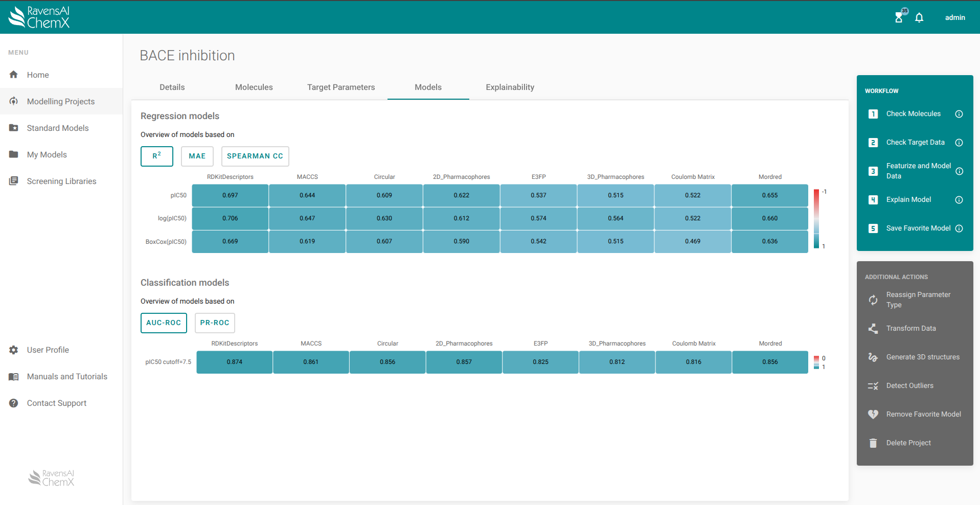This screenshot has width=980, height=505.
Task: Click the Remove Favorite Model heart icon
Action: (x=873, y=415)
